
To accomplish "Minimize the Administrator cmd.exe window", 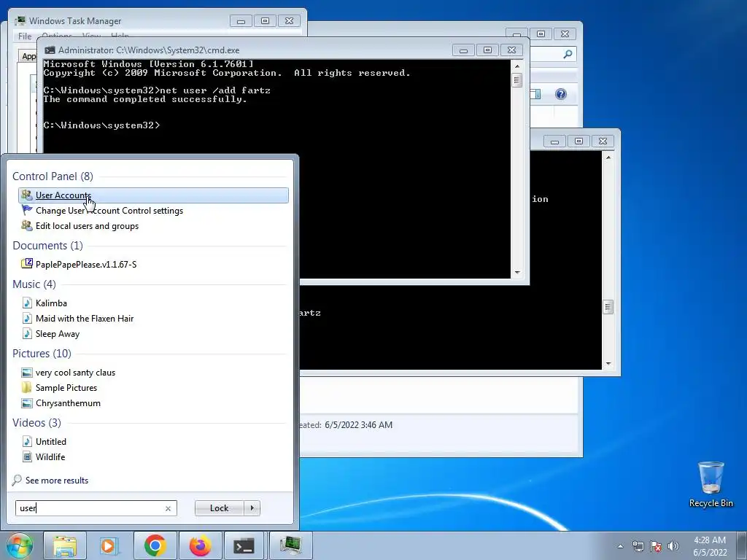I will [463, 50].
